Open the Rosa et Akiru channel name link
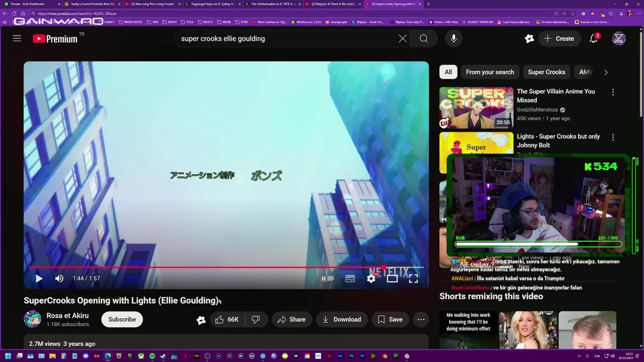This screenshot has height=362, width=644. pos(67,316)
